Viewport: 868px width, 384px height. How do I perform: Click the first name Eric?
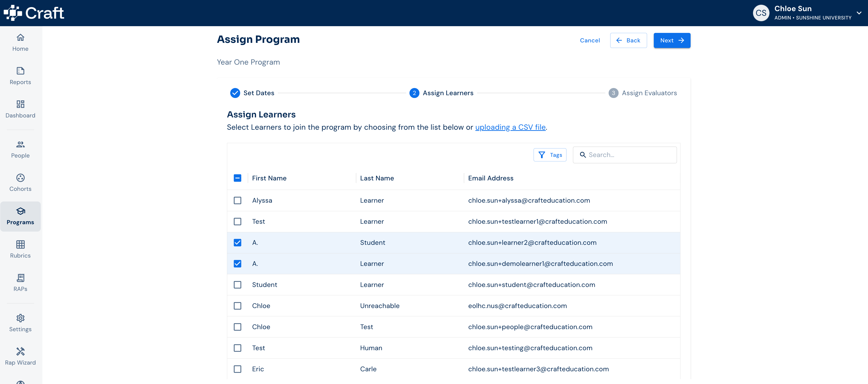258,369
